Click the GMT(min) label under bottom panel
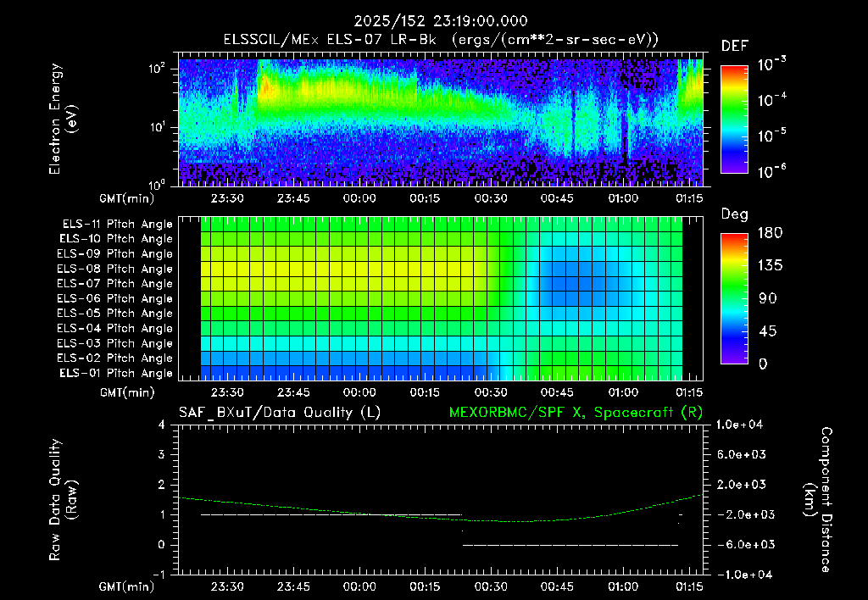This screenshot has height=600, width=868. (x=127, y=586)
